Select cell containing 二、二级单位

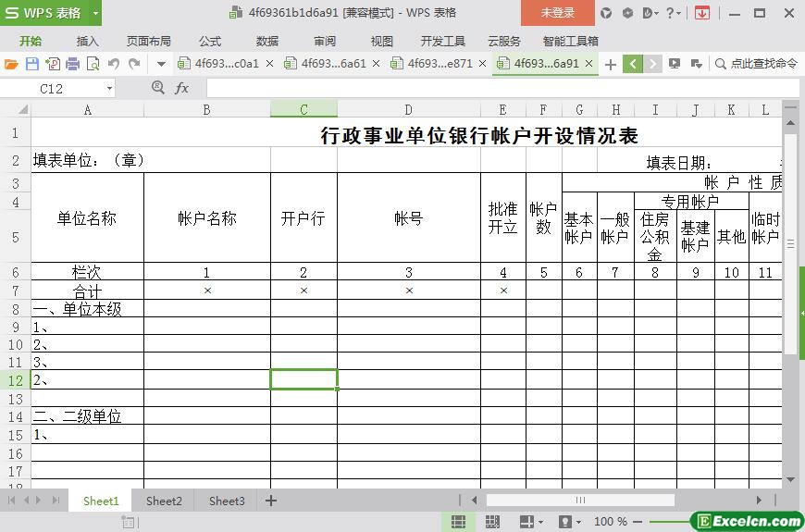click(x=87, y=416)
